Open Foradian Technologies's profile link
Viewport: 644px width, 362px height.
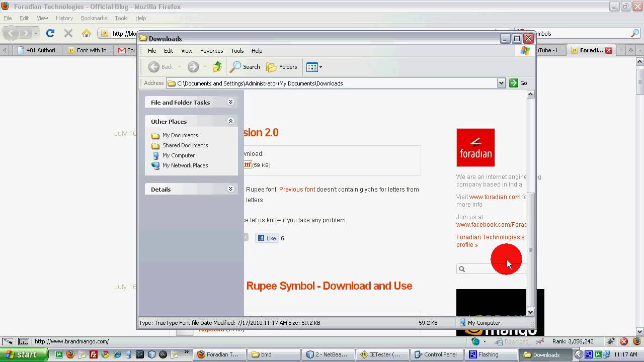[490, 241]
